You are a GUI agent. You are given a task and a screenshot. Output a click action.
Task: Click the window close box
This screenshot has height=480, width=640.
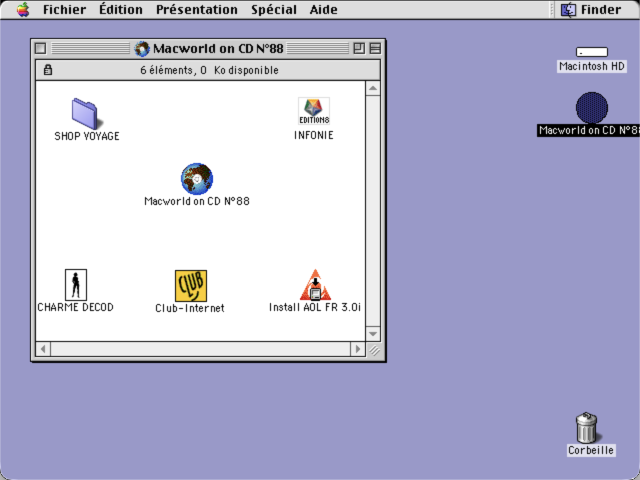tap(40, 49)
